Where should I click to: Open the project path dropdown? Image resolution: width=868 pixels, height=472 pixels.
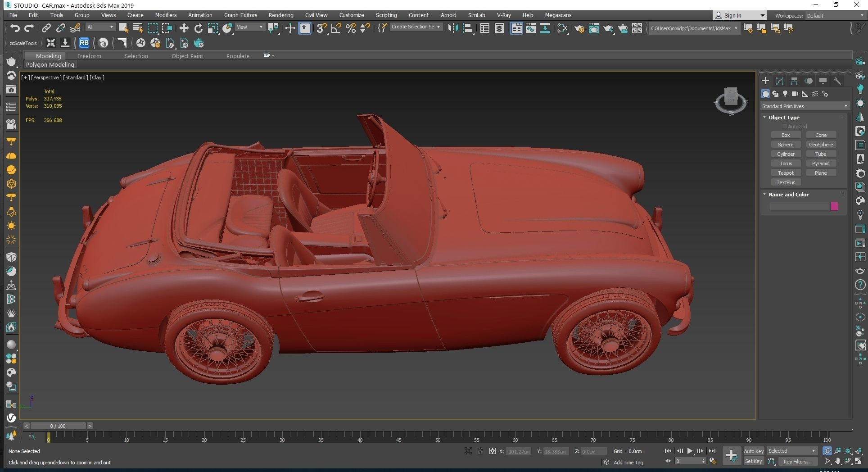[x=694, y=28]
